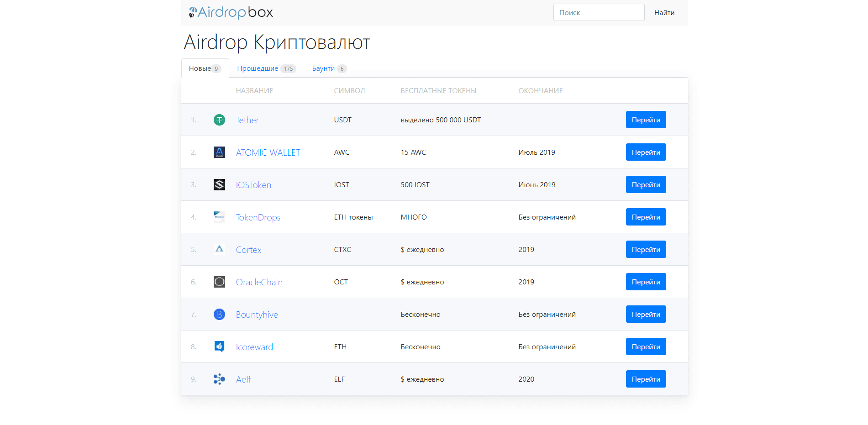
Task: Open the Баунти tab
Action: click(x=325, y=68)
